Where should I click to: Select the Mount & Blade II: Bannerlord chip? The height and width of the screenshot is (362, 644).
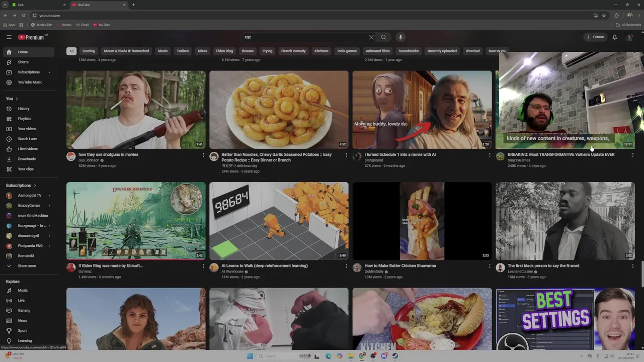[x=126, y=51]
